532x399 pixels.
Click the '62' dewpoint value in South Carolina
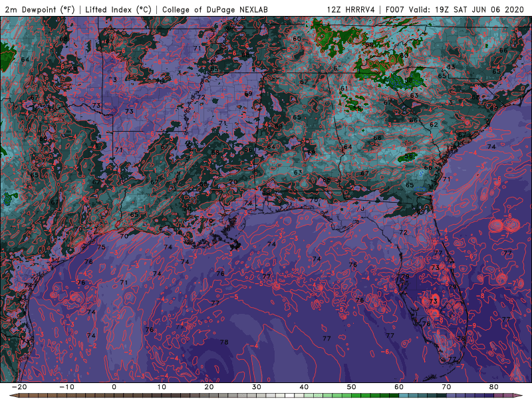tap(434, 124)
